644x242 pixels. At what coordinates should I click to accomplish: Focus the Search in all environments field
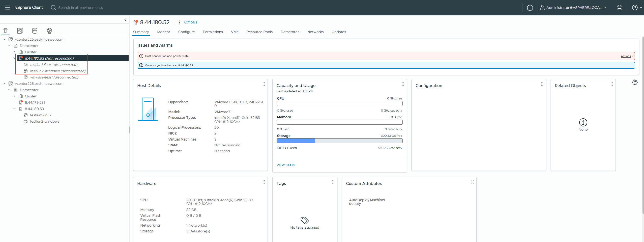(80, 8)
